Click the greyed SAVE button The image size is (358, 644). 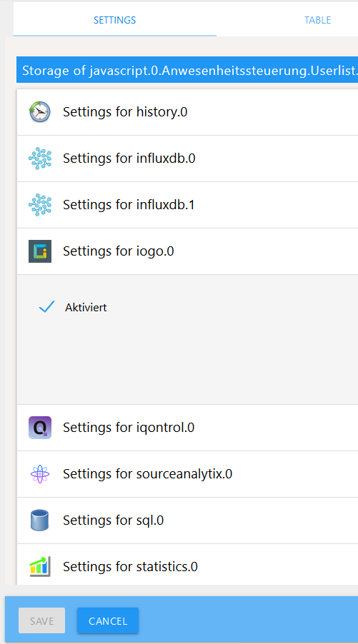pos(41,621)
